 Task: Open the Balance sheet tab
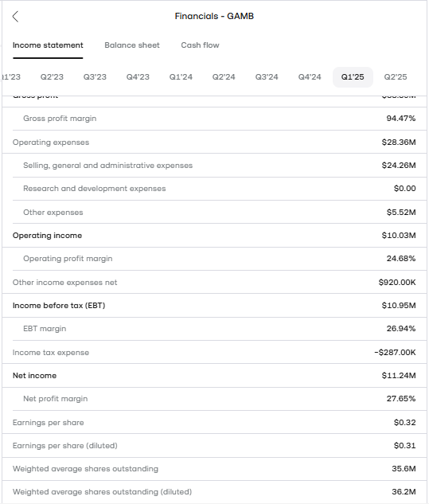(132, 45)
